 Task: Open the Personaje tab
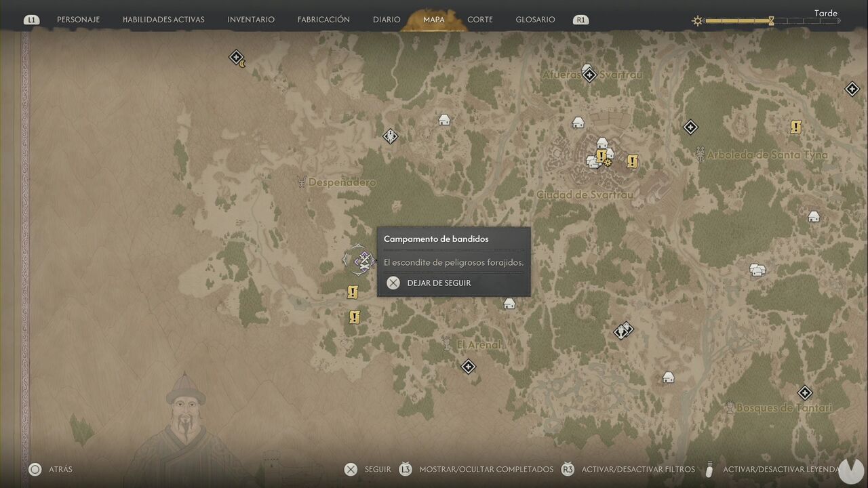point(78,20)
